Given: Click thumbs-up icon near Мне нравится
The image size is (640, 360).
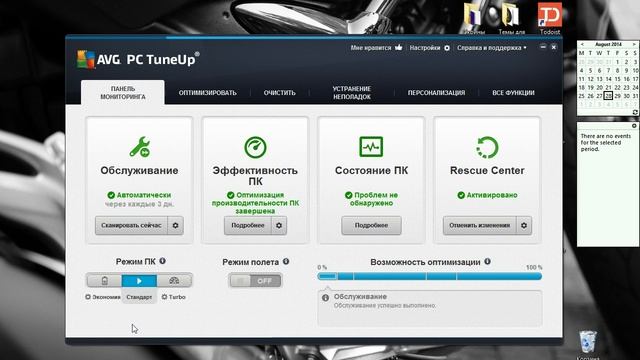Looking at the screenshot, I should [399, 47].
